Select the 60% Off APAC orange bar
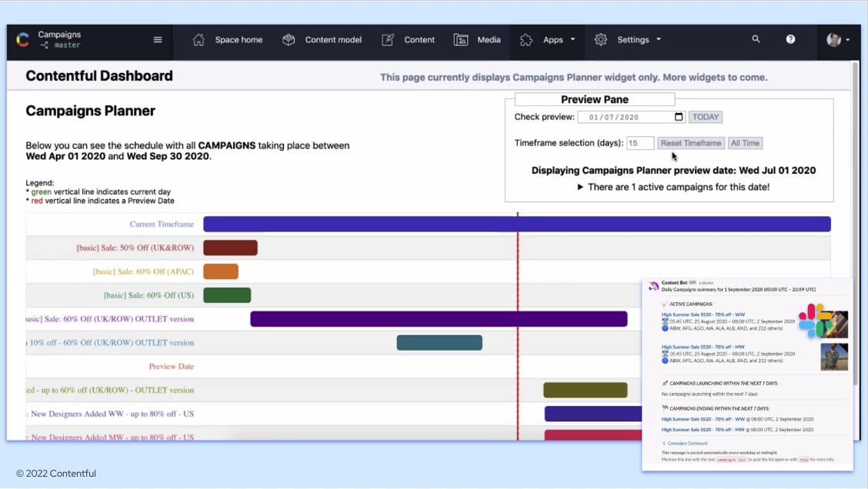 pyautogui.click(x=221, y=271)
